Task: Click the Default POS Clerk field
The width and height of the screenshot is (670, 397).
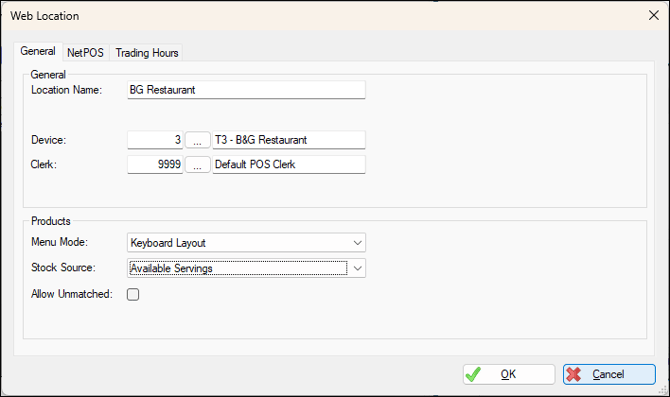Action: pos(289,165)
